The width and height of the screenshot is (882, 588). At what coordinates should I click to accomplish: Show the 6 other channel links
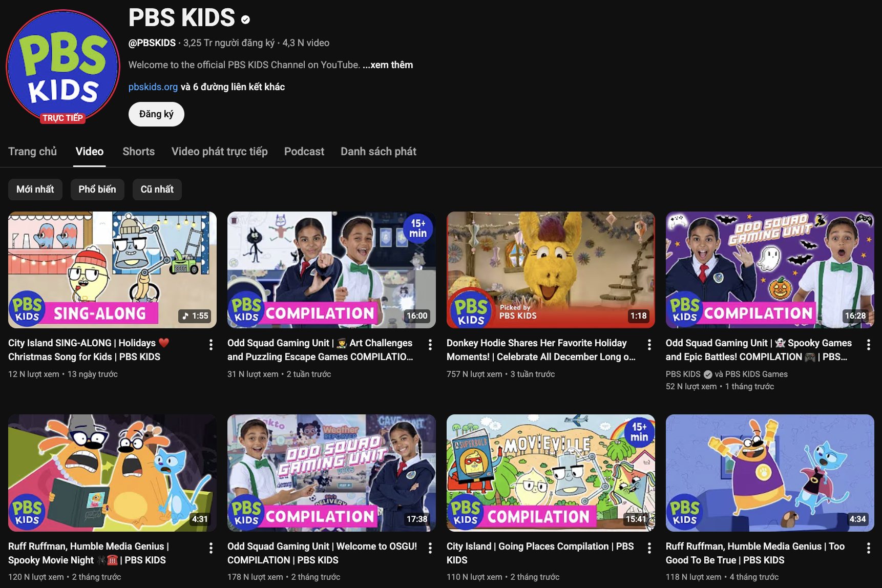coord(233,87)
